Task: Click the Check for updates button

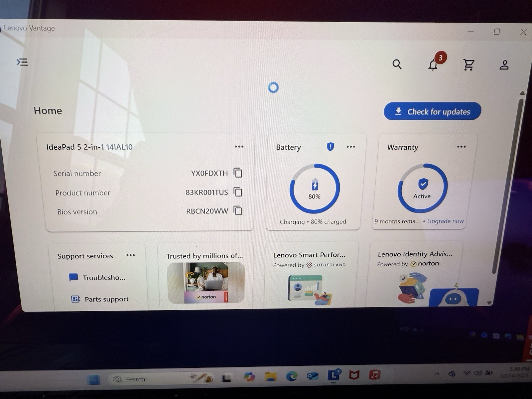Action: pyautogui.click(x=432, y=111)
